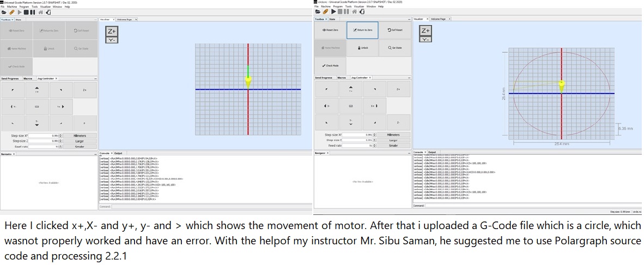Open Visualizer menu in right window

(x=360, y=7)
